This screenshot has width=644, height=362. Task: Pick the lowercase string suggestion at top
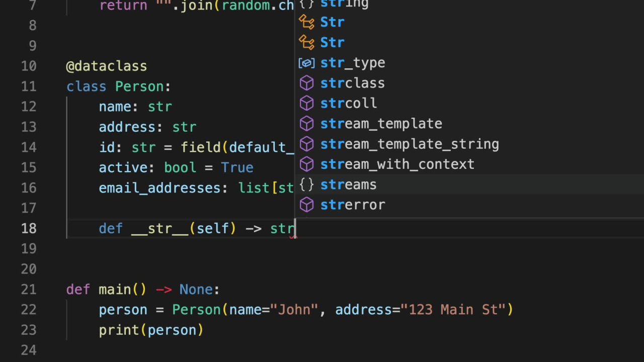(344, 4)
